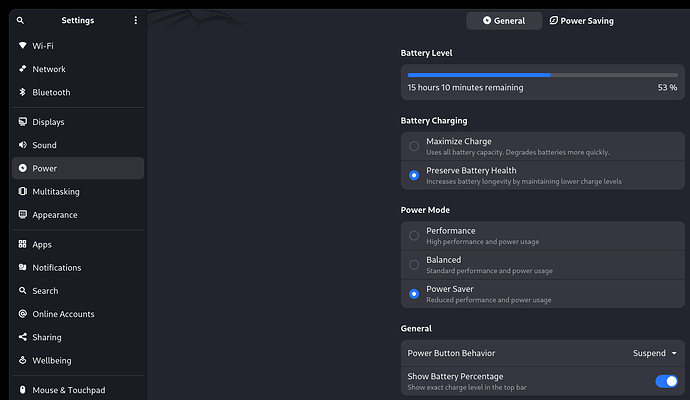
Task: Open Wi-Fi settings via its icon
Action: [x=22, y=46]
